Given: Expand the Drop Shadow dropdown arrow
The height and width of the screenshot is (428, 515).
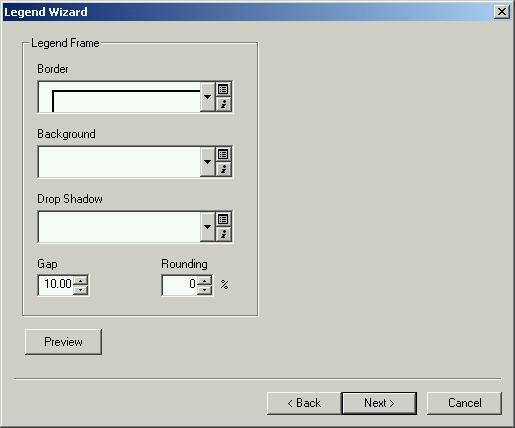Looking at the screenshot, I should (x=207, y=227).
